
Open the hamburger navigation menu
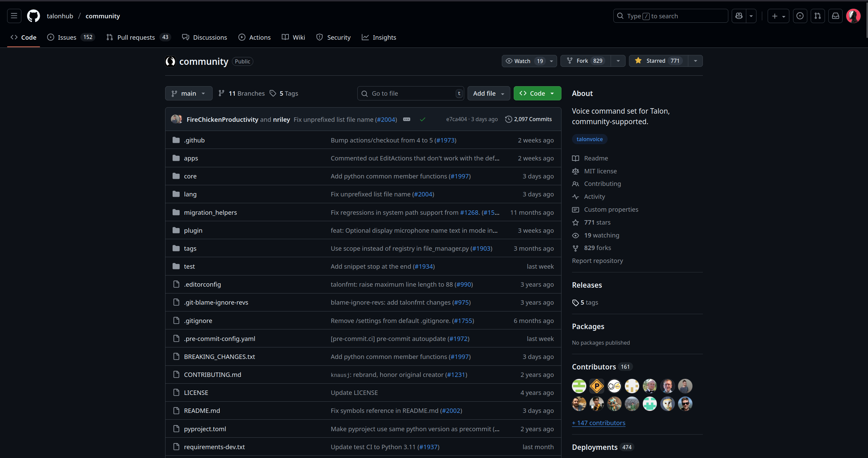coord(14,16)
